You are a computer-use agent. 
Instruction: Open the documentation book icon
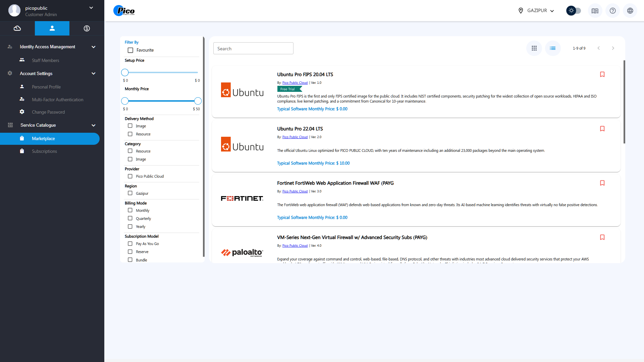[595, 11]
